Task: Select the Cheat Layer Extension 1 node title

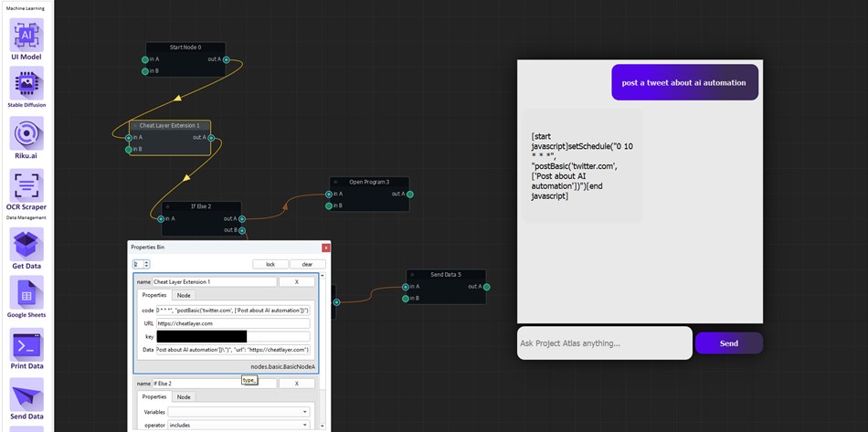Action: (x=170, y=125)
